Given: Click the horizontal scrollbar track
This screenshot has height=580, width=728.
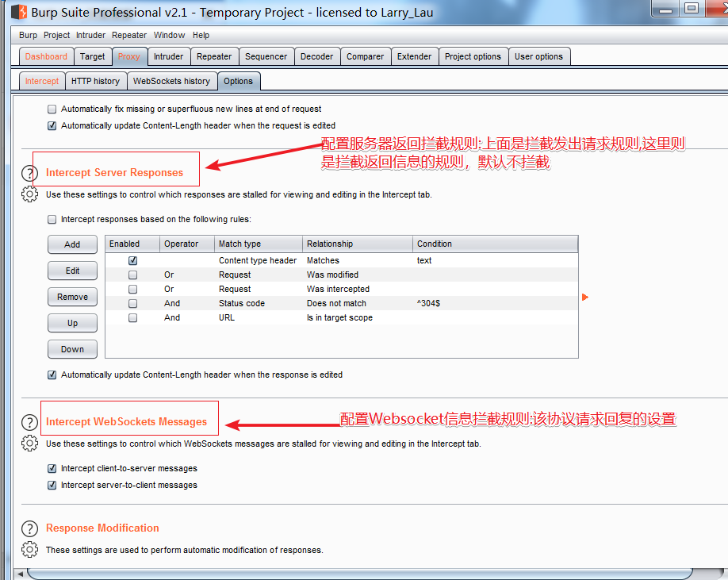Looking at the screenshot, I should pyautogui.click(x=360, y=574).
